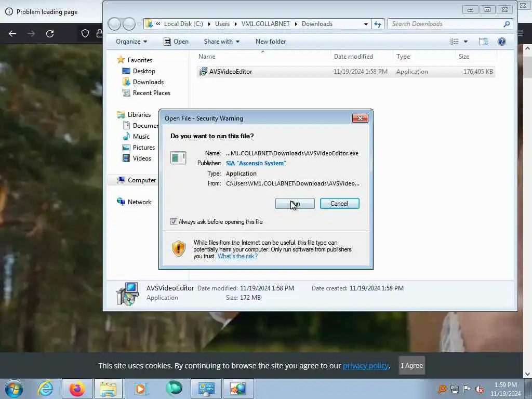Click the details pane AVSVideoEditor thumbnail
Viewport: 532px width, 399px height.
pyautogui.click(x=128, y=294)
